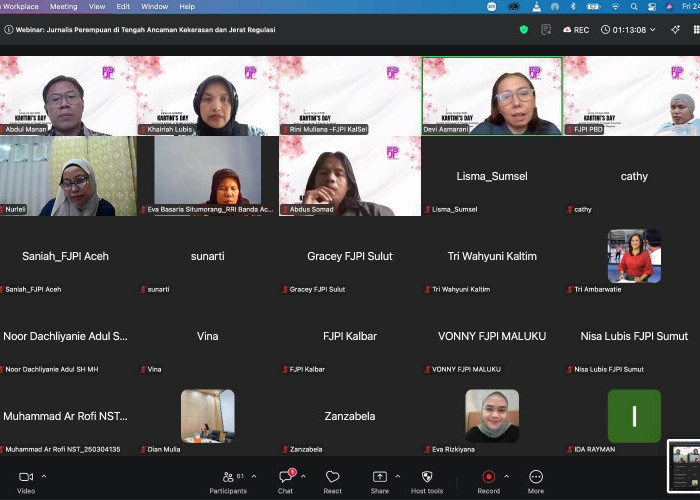Click the Bluetooth menu bar icon
Viewport: 700px width, 500px height.
[x=573, y=7]
